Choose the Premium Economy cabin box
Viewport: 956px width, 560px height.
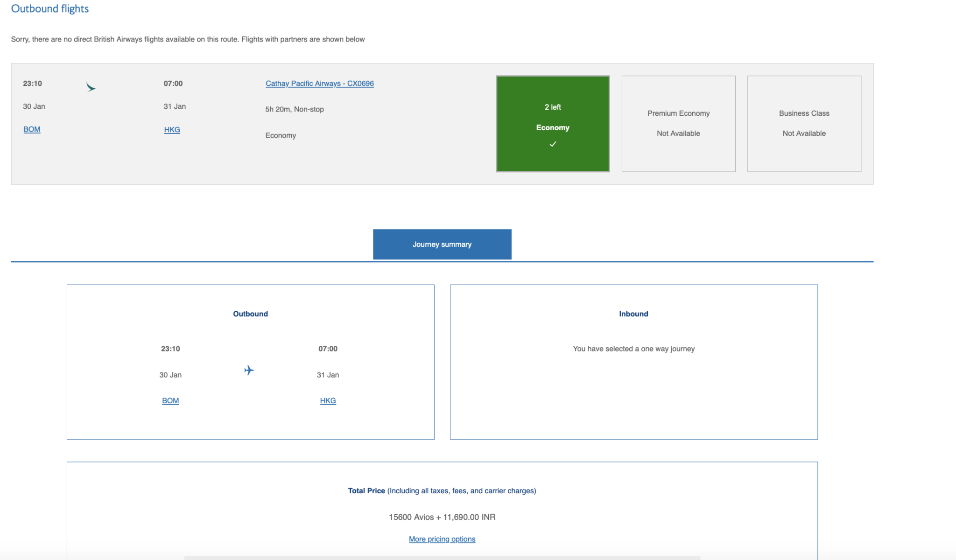[x=678, y=124]
